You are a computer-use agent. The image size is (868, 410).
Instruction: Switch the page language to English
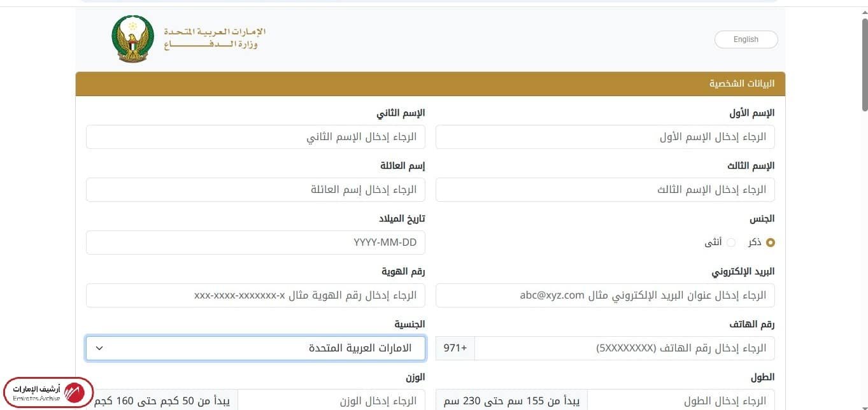click(x=745, y=39)
